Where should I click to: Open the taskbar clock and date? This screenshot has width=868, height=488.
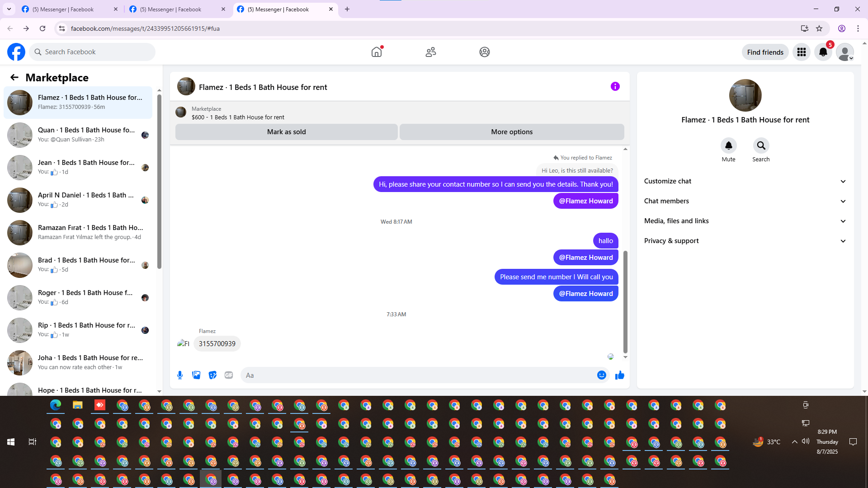(827, 442)
